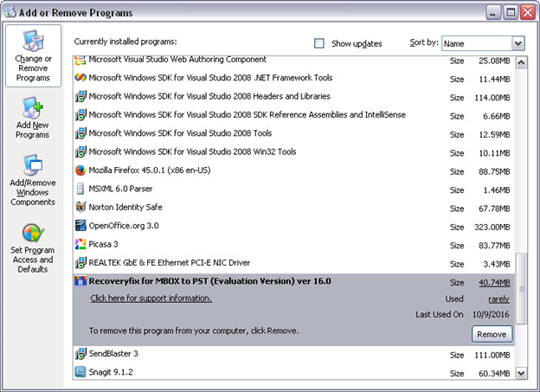The image size is (540, 392).
Task: Click the 40.74MB size link
Action: pyautogui.click(x=494, y=282)
